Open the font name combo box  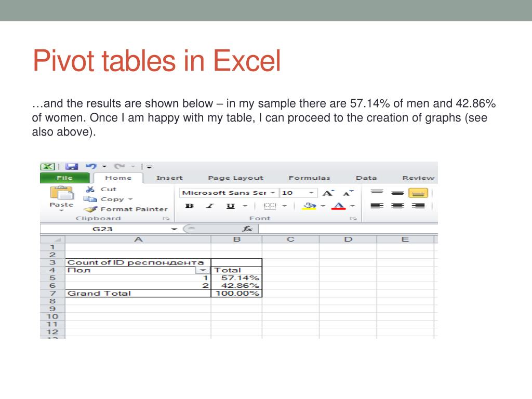229,193
